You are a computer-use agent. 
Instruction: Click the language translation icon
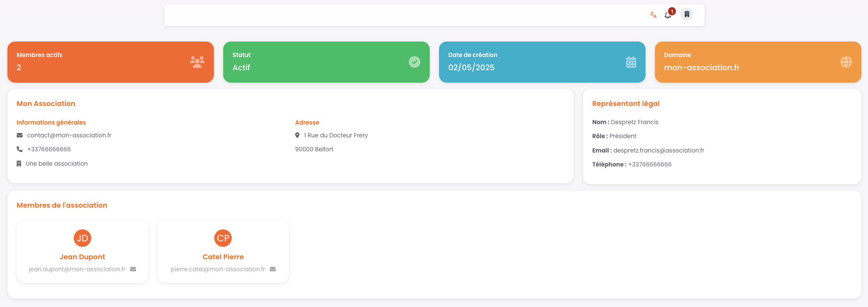[x=653, y=15]
